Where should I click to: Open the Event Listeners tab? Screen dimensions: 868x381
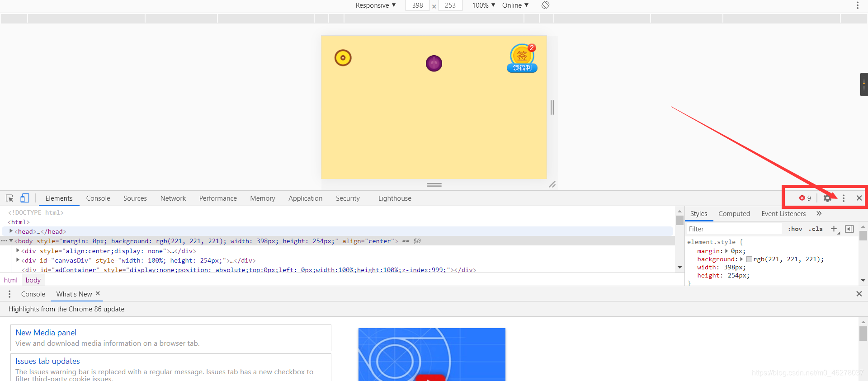(x=783, y=214)
